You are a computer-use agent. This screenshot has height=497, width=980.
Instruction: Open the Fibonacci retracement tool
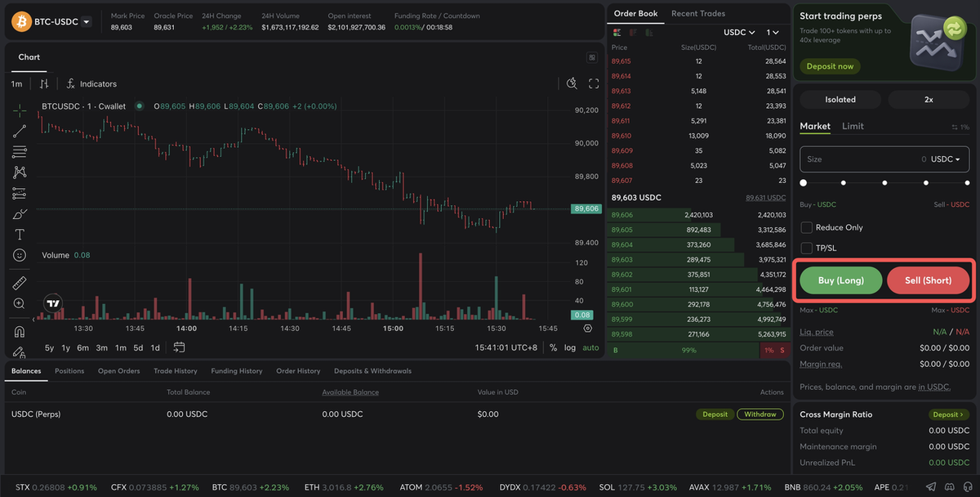20,152
